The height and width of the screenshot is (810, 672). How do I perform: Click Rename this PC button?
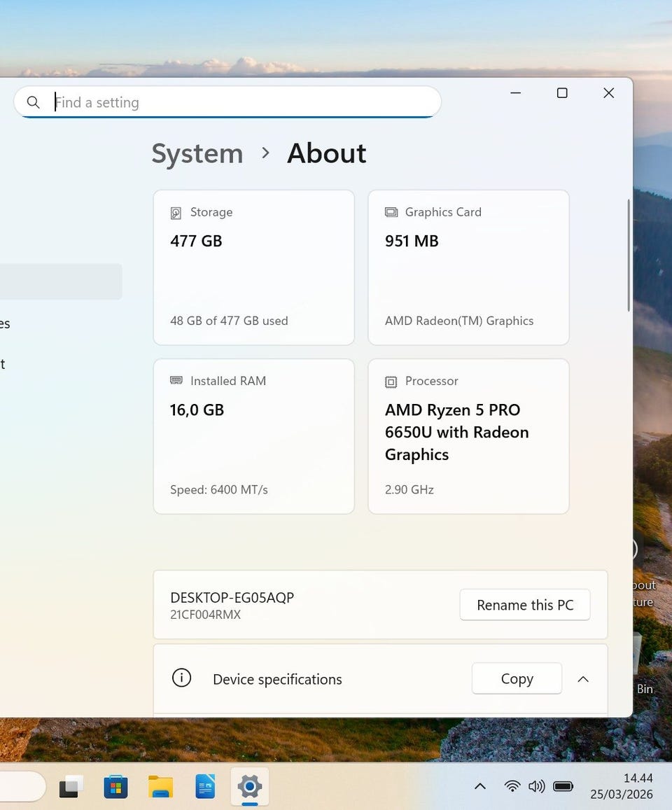pos(525,605)
